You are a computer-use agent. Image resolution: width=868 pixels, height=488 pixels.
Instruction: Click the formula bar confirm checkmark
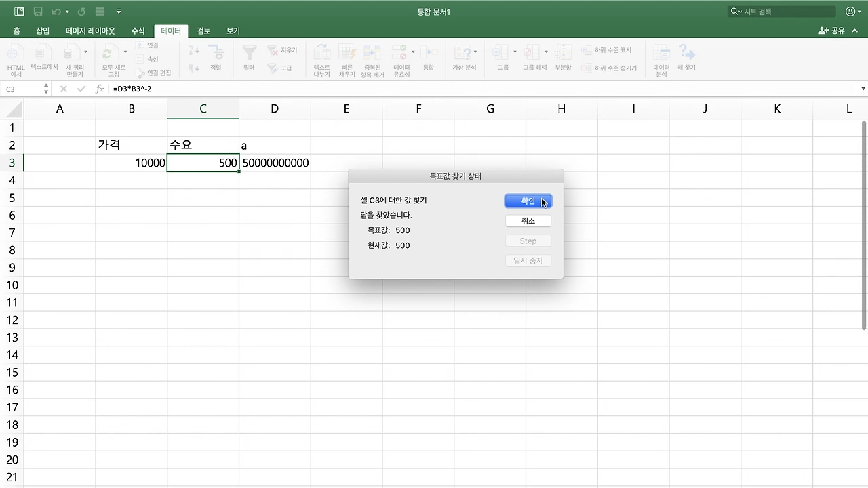pyautogui.click(x=81, y=89)
